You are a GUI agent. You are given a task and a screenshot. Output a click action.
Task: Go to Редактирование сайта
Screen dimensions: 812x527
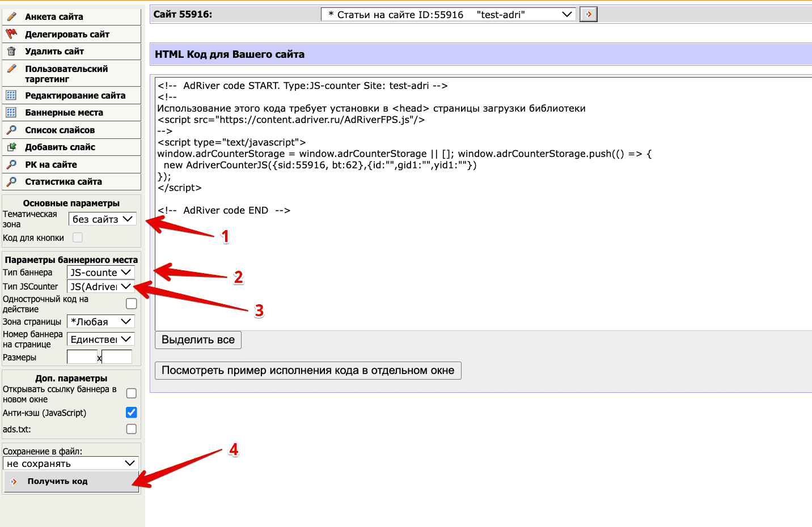[71, 95]
